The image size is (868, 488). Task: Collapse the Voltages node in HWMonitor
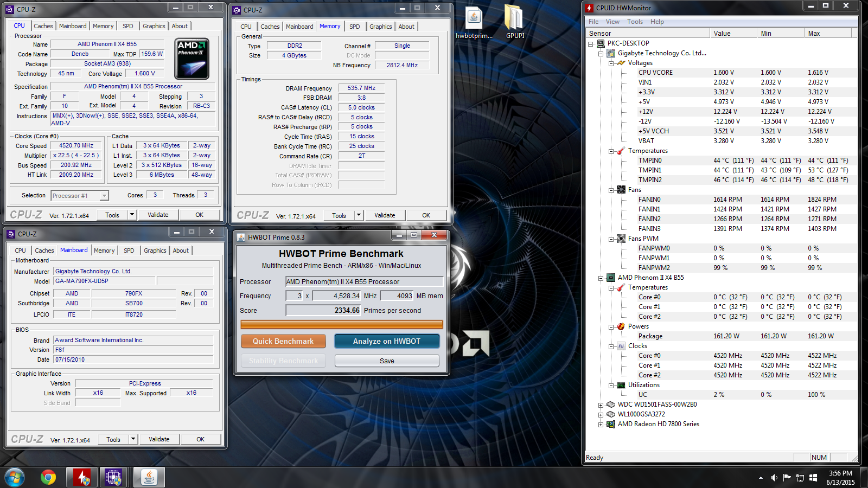(x=611, y=63)
